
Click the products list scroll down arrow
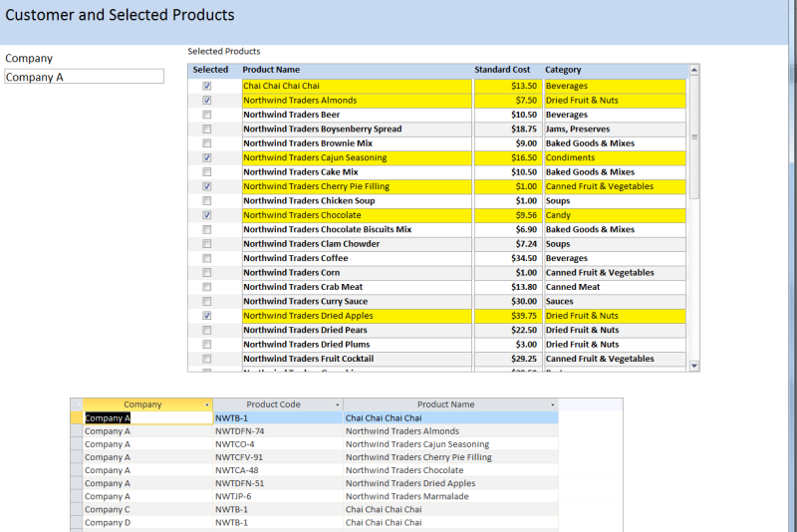(x=694, y=366)
